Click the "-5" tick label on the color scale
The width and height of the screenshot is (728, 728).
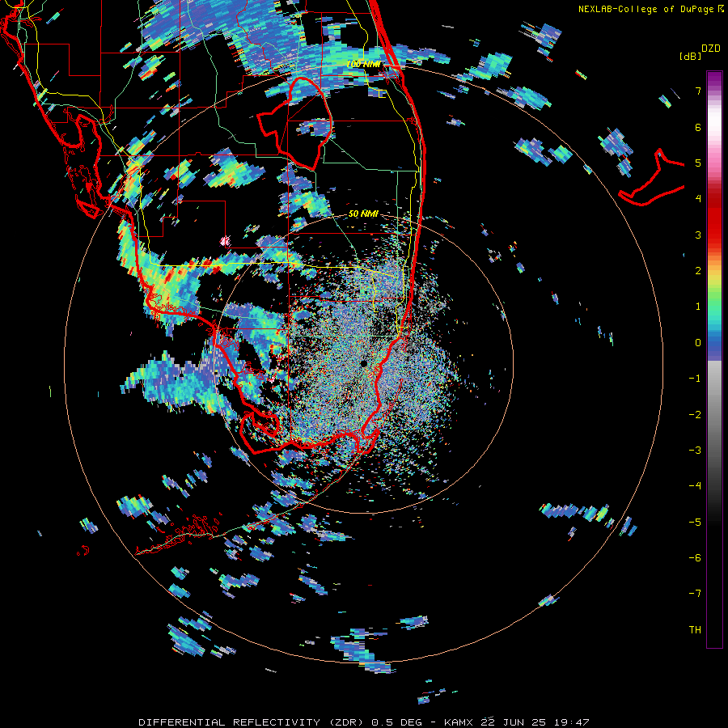[x=695, y=523]
